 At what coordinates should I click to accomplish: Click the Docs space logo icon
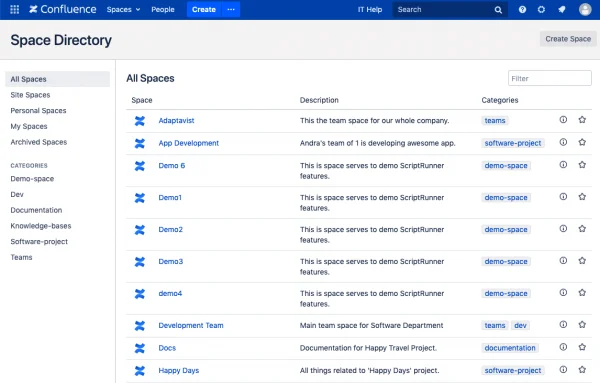point(140,348)
